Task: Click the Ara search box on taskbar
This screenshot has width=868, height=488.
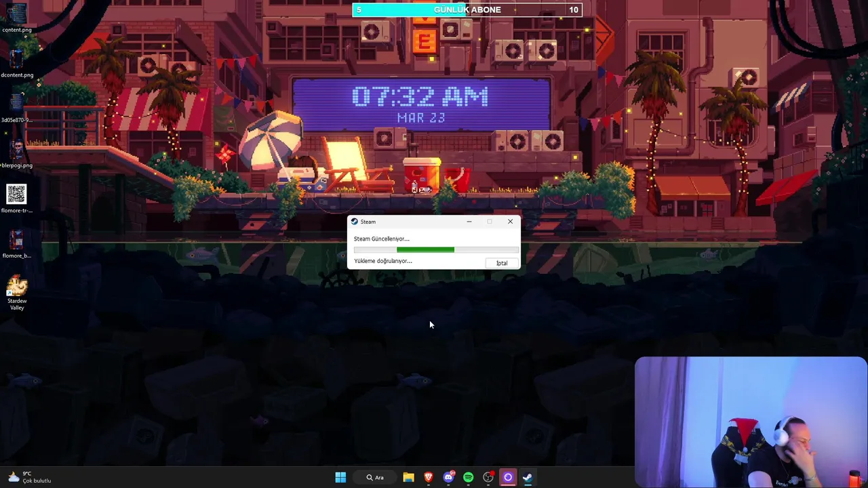Action: (375, 477)
